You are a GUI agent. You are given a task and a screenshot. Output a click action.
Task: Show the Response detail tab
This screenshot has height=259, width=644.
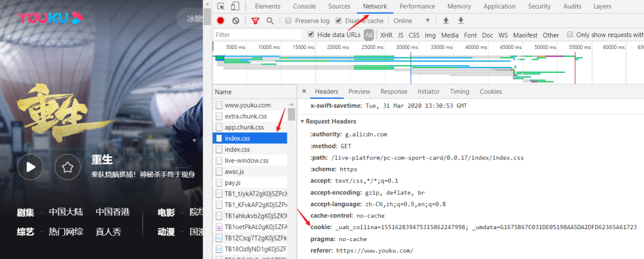point(394,91)
